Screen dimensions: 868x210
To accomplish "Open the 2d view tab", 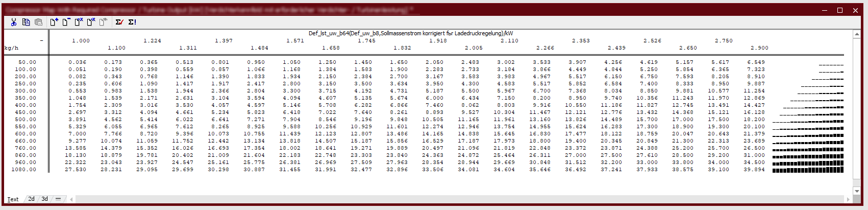I will (32, 199).
